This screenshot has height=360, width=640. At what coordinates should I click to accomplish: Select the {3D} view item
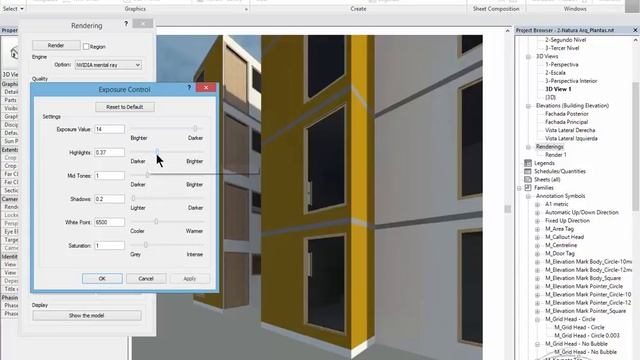coord(550,97)
